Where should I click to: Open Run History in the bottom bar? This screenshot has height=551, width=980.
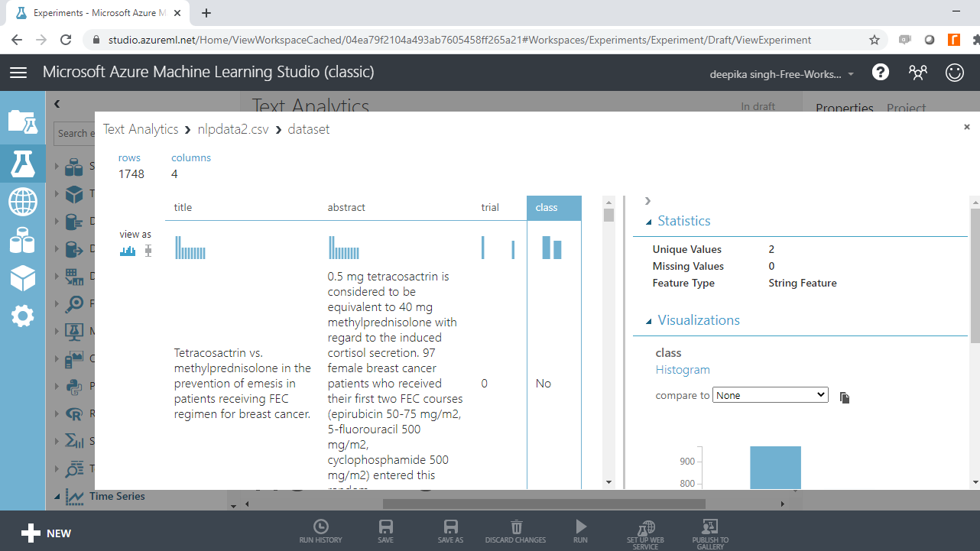tap(321, 531)
